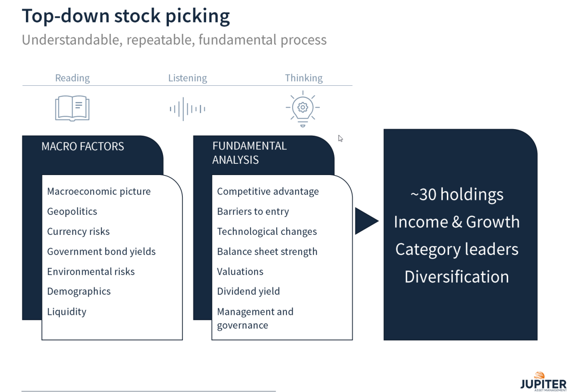The height and width of the screenshot is (392, 572).
Task: Click the lightbulb gear icon under Thinking
Action: (303, 108)
